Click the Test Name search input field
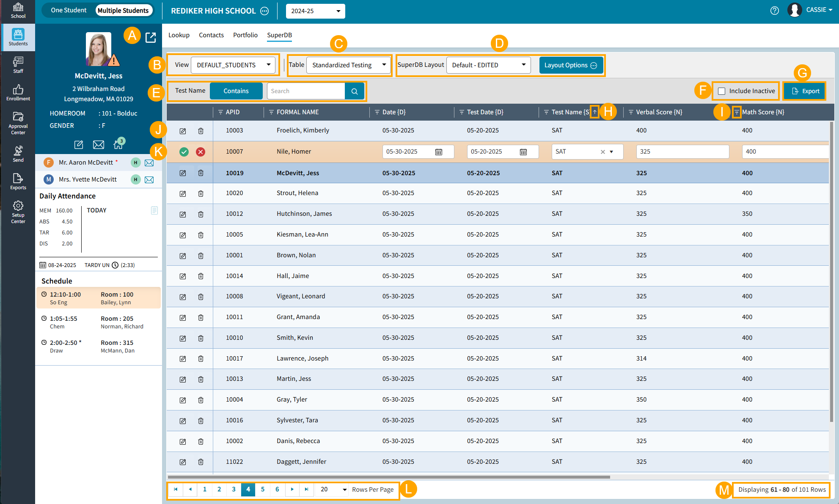 click(x=306, y=91)
